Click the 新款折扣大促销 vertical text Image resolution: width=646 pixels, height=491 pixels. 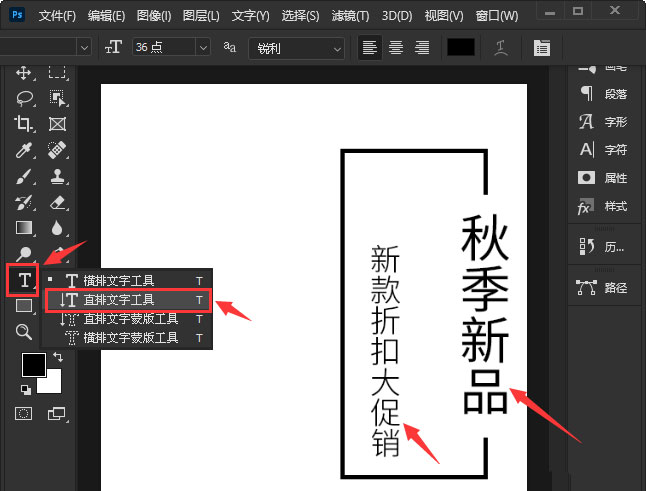click(x=385, y=351)
